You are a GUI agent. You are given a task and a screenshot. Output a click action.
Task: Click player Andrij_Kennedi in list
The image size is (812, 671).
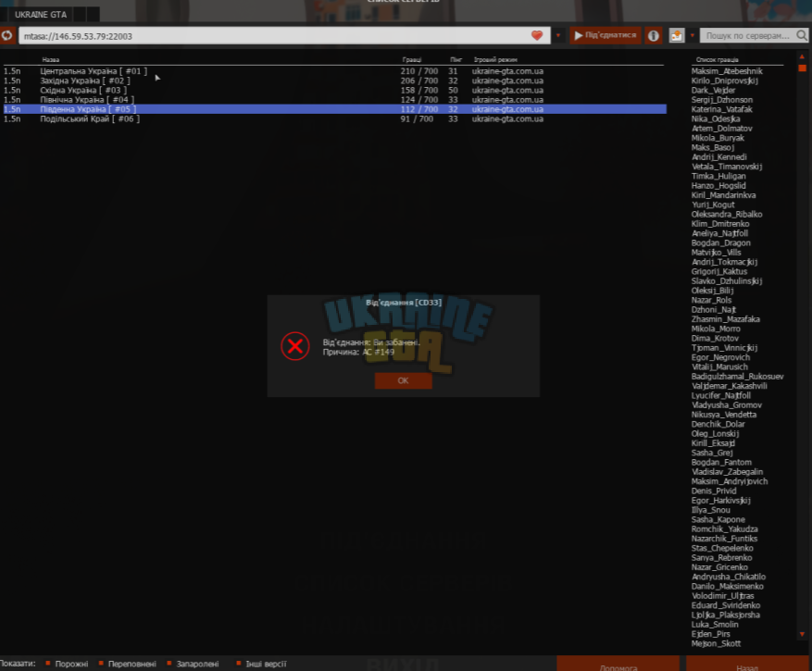[x=718, y=157]
